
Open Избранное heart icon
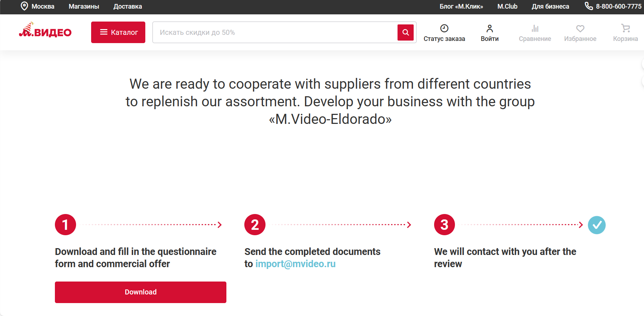(x=580, y=28)
